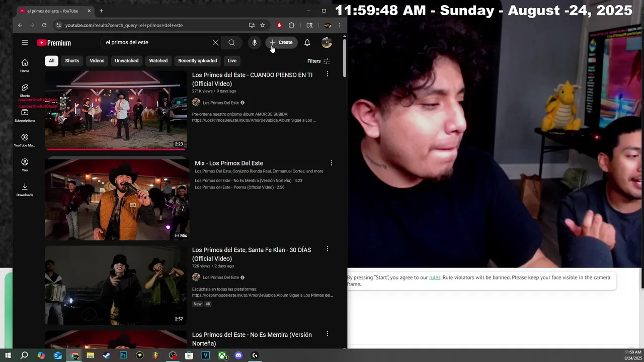Select 'Poema (Official Video) · 2:56' mix line
The width and height of the screenshot is (644, 362).
[x=239, y=188]
